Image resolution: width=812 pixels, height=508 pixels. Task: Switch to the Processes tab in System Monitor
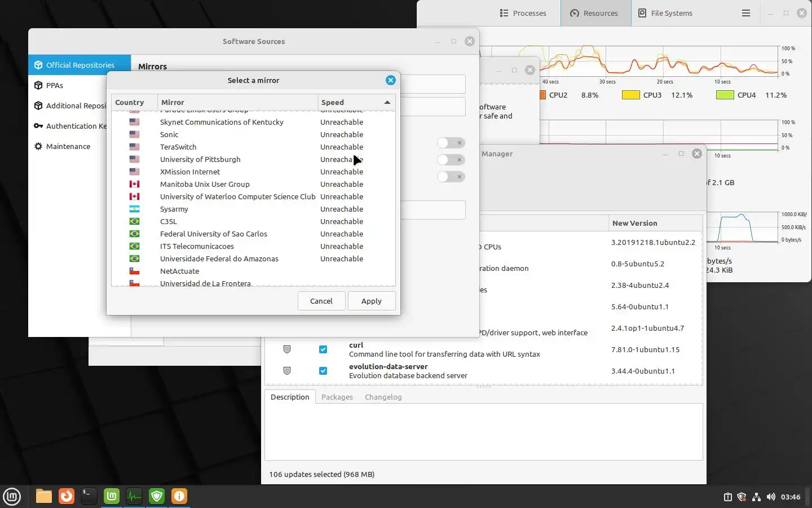523,13
